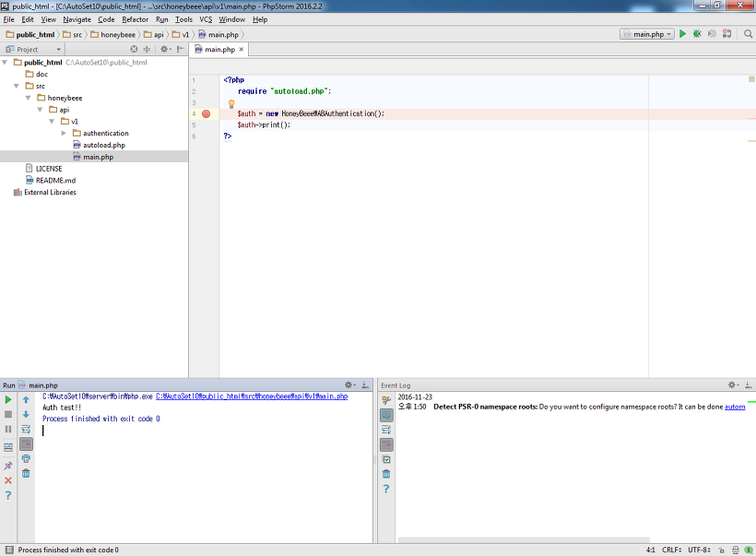Open the main.php run configuration dropdown
This screenshot has height=556, width=756.
tap(647, 34)
